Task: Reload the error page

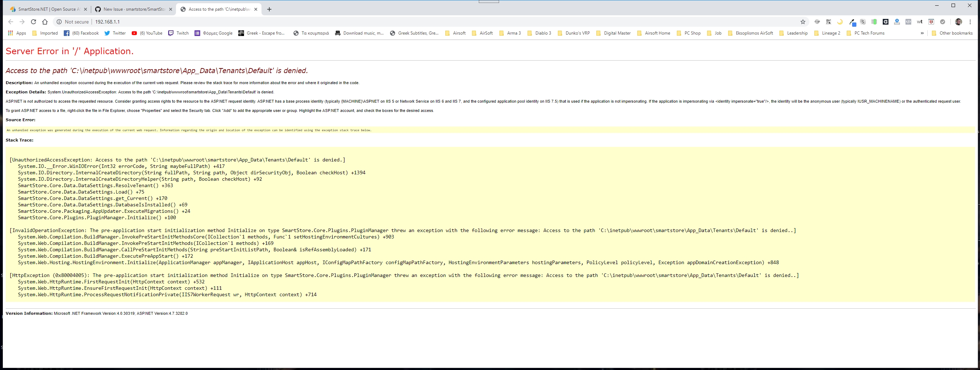Action: [33, 22]
